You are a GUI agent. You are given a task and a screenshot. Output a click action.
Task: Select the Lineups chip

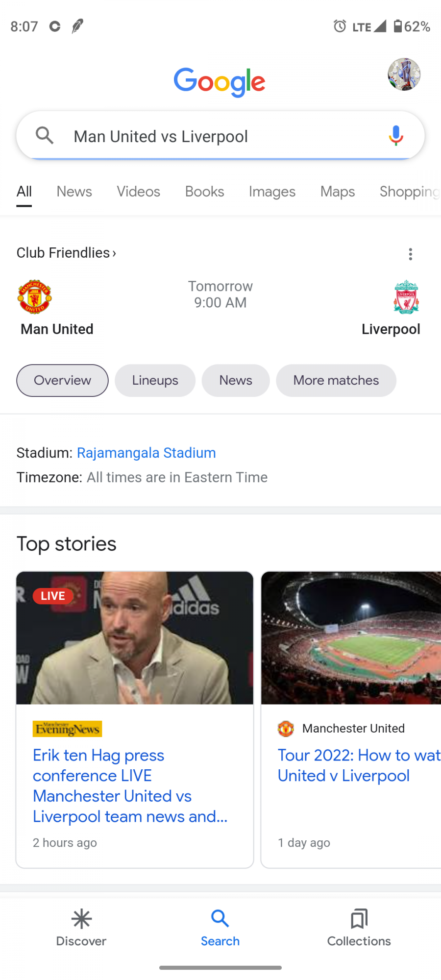[155, 380]
